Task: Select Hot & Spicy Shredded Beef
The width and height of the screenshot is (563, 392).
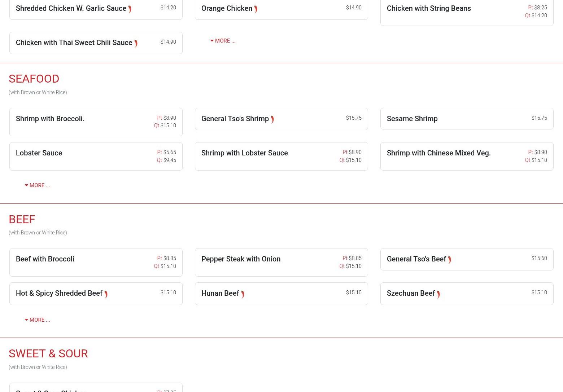Action: pyautogui.click(x=96, y=294)
